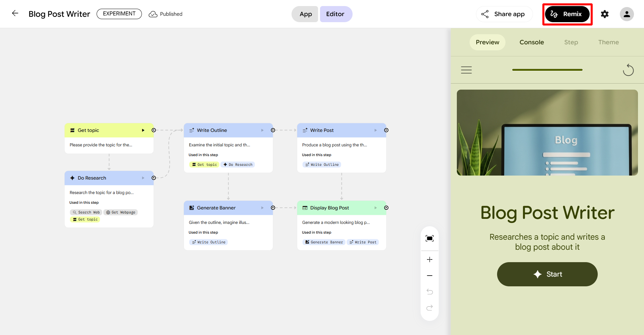Click the fit-to-screen canvas icon
This screenshot has width=644, height=335.
(x=429, y=238)
